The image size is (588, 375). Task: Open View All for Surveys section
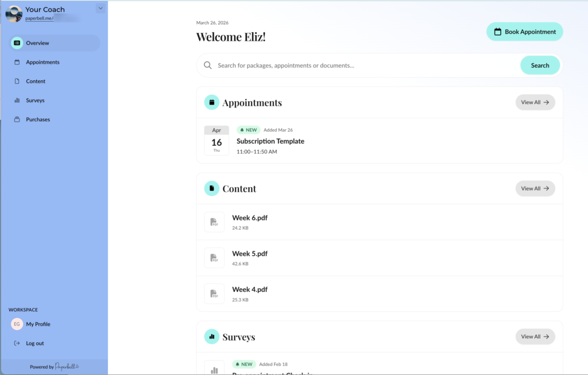(535, 337)
